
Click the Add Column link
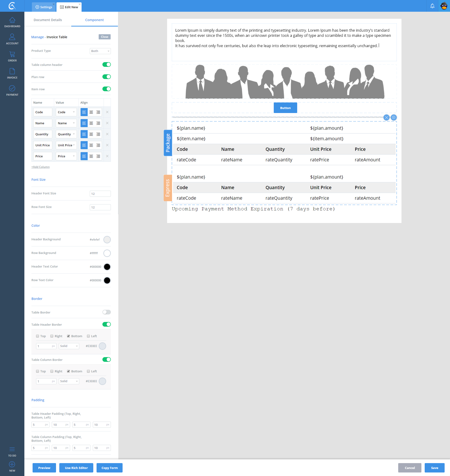click(x=41, y=167)
